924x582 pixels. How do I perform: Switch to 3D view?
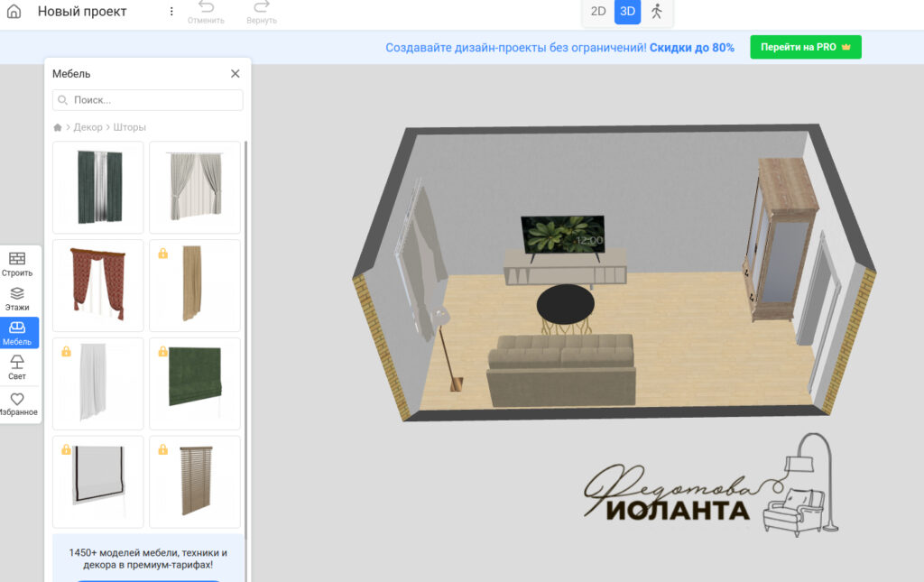pyautogui.click(x=628, y=11)
